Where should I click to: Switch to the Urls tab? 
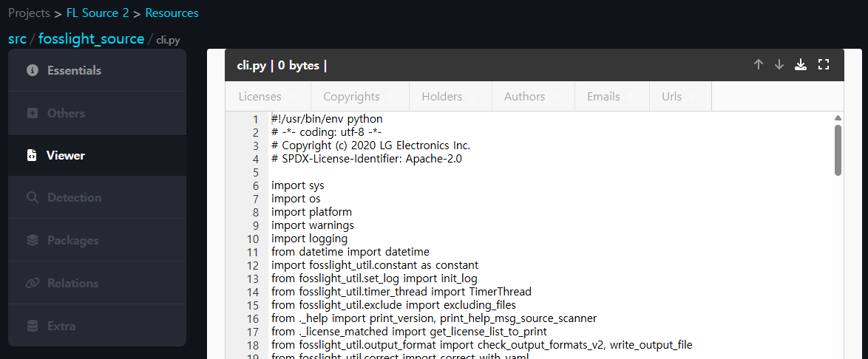pyautogui.click(x=680, y=96)
